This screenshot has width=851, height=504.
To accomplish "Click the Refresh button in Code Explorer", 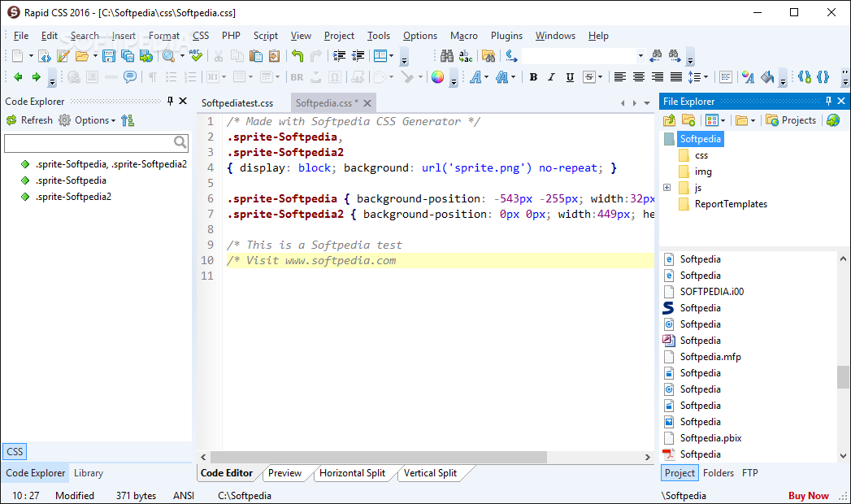I will pyautogui.click(x=29, y=120).
